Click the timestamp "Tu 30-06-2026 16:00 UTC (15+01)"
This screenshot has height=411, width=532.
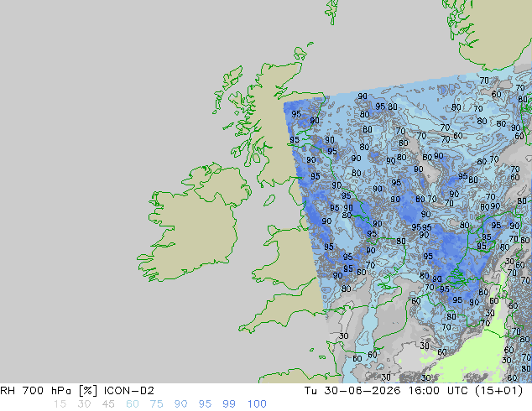(x=414, y=391)
